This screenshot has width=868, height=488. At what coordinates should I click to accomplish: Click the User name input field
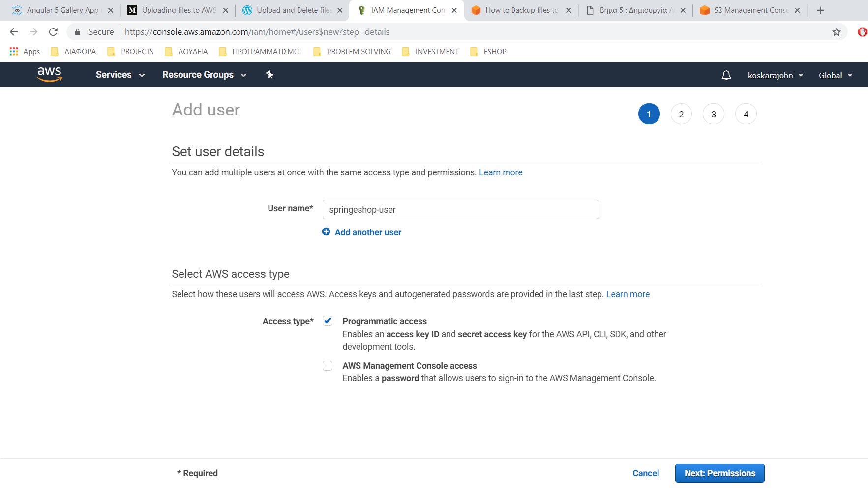[460, 209]
